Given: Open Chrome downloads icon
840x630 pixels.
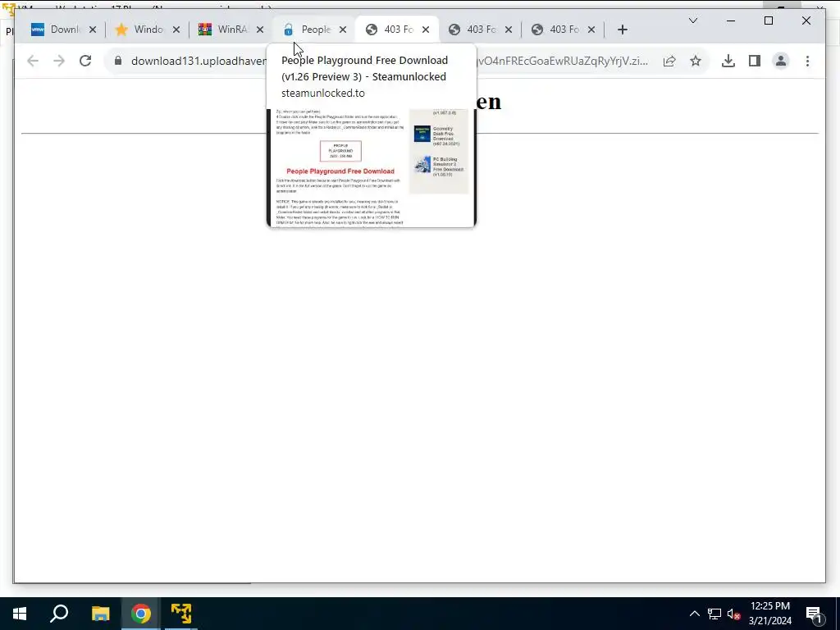Looking at the screenshot, I should coord(728,61).
